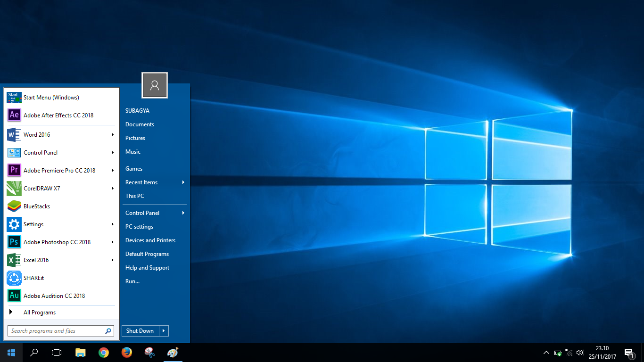
Task: Launch Adobe After Effects CC 2018
Action: (61, 115)
